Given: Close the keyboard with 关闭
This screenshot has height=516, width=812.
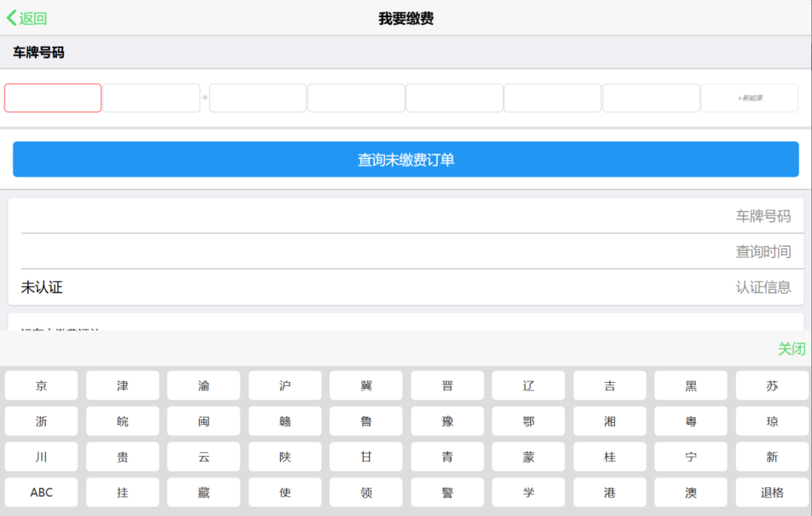Looking at the screenshot, I should 791,349.
